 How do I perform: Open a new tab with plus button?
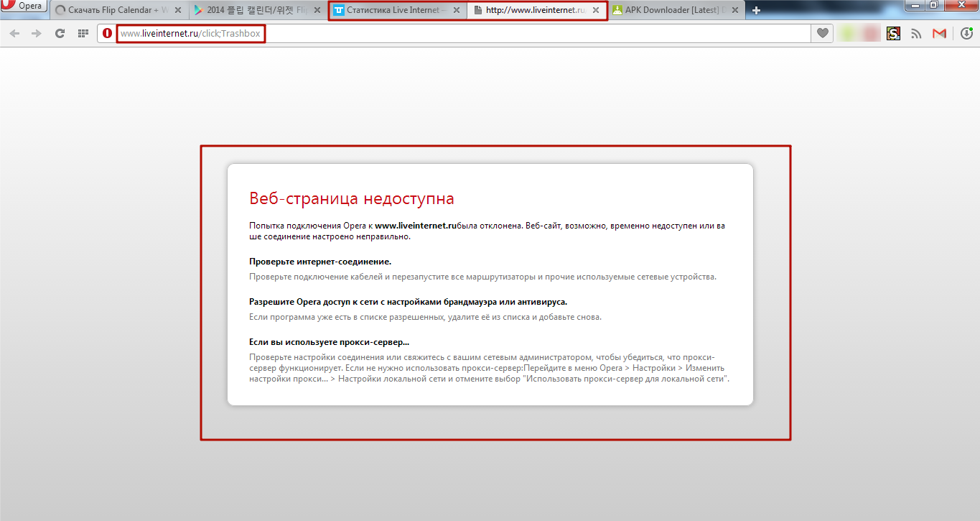[756, 10]
